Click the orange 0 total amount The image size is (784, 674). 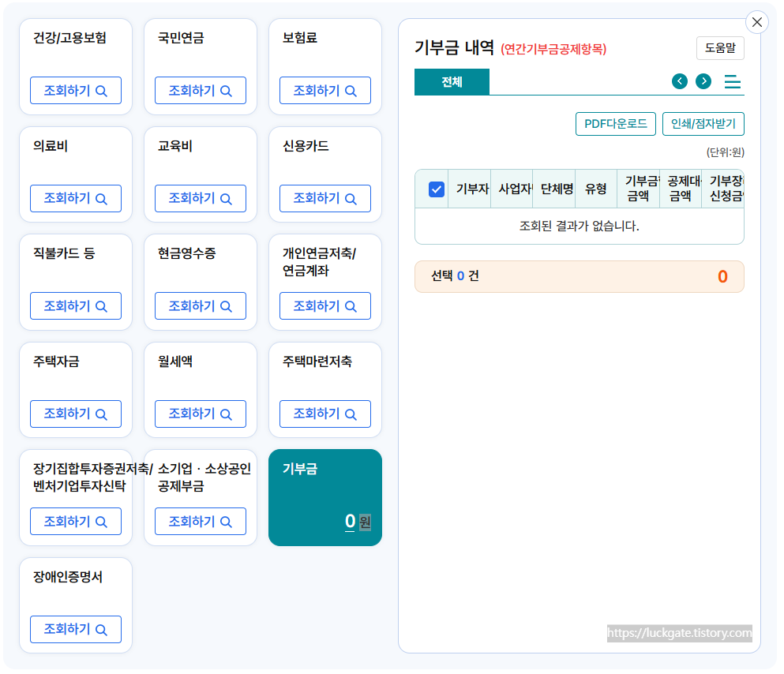(722, 276)
